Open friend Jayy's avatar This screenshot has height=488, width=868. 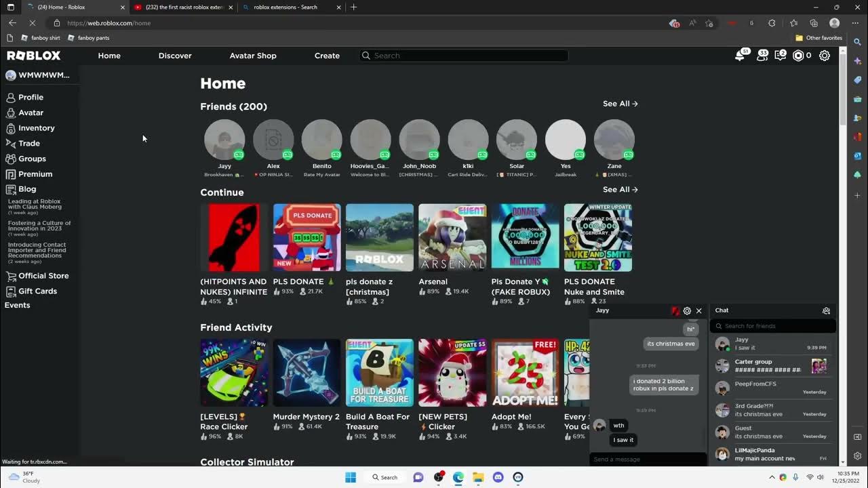[224, 140]
